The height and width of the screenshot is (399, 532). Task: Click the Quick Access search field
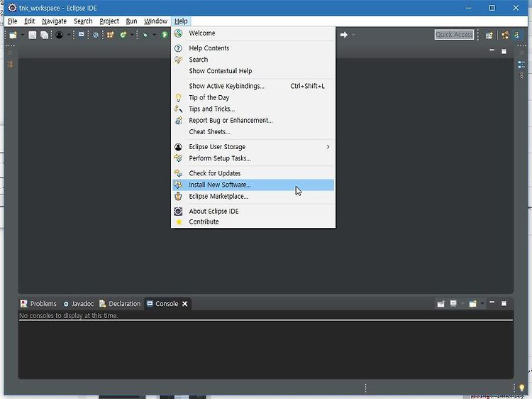[x=454, y=35]
